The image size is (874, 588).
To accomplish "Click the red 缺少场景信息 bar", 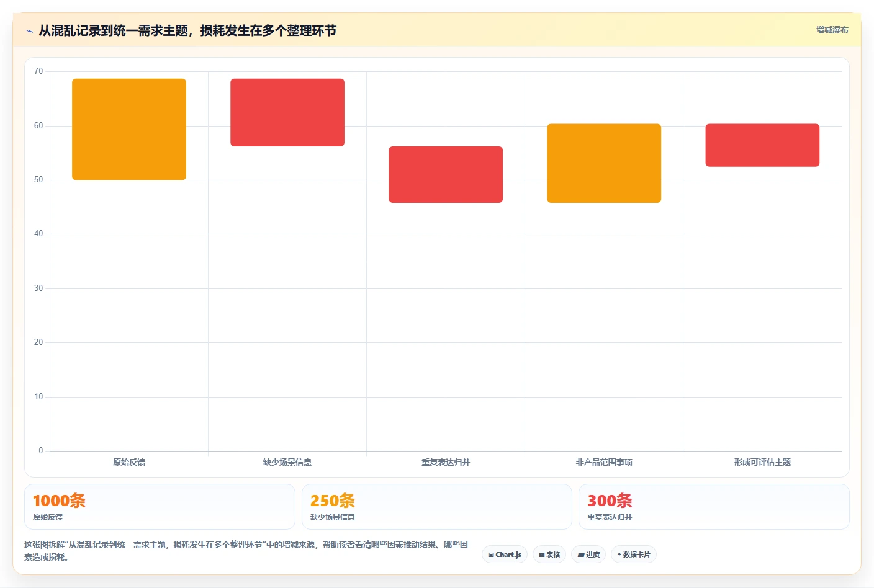I will [x=287, y=112].
